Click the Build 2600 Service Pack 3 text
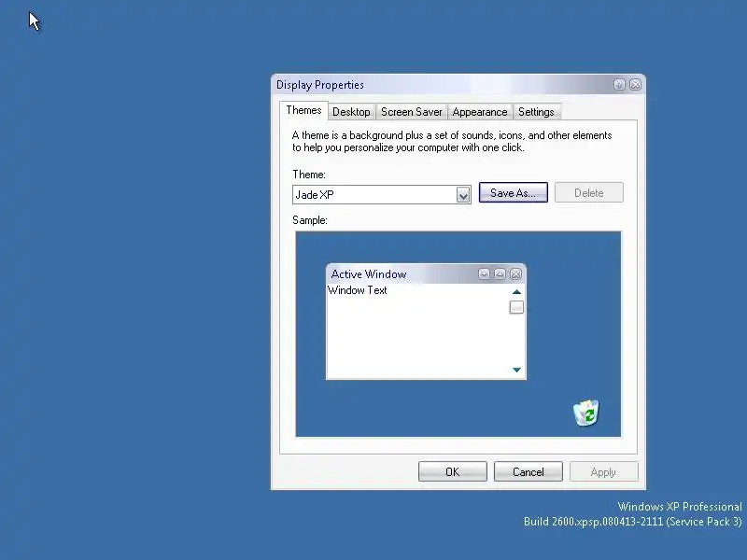This screenshot has height=560, width=747. [x=633, y=522]
